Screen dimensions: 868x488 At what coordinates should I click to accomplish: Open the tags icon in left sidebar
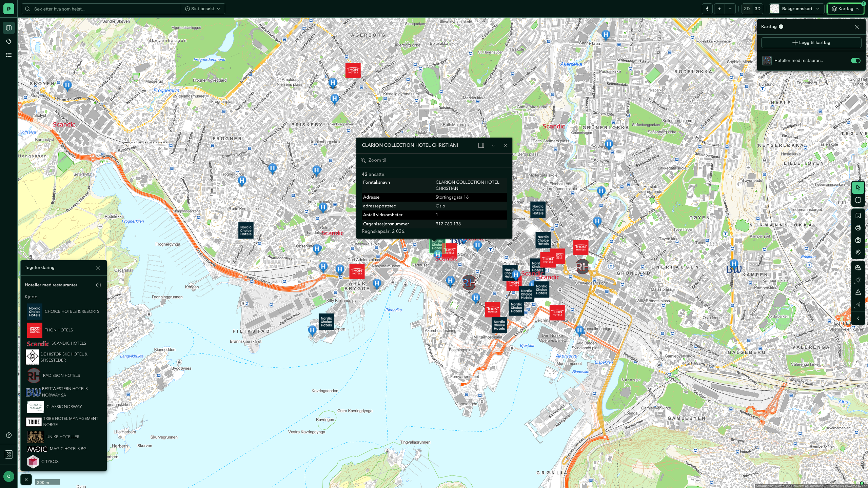[9, 41]
